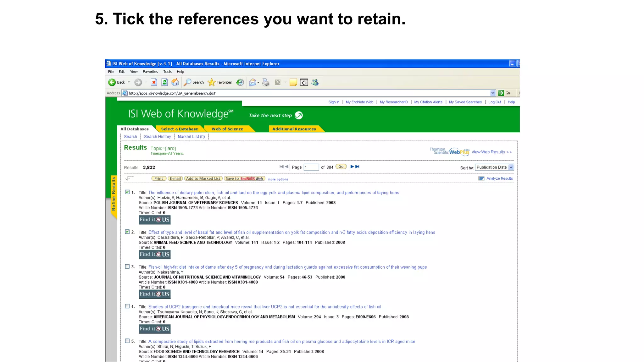Viewport: 644px width, 362px height.
Task: Open the Marked List (0) link
Action: 191,137
